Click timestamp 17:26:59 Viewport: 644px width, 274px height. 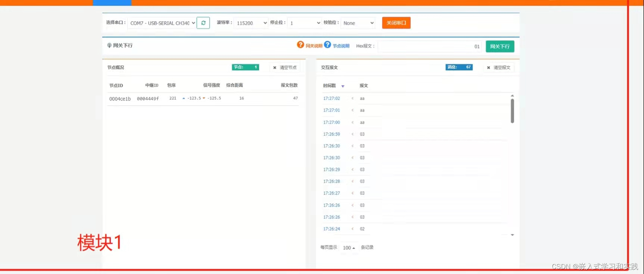point(331,134)
